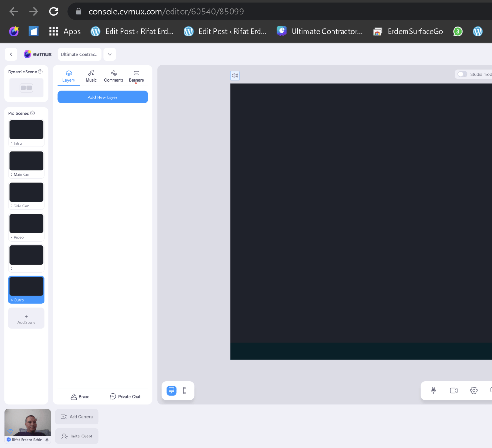Open ErdemSurfaceGo bookmark
Screen dimensions: 492x448
(407, 31)
